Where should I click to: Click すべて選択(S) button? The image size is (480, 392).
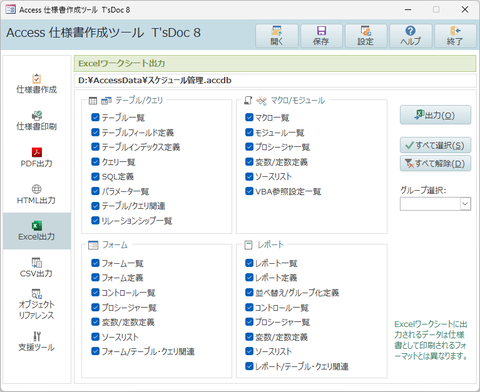pyautogui.click(x=435, y=145)
